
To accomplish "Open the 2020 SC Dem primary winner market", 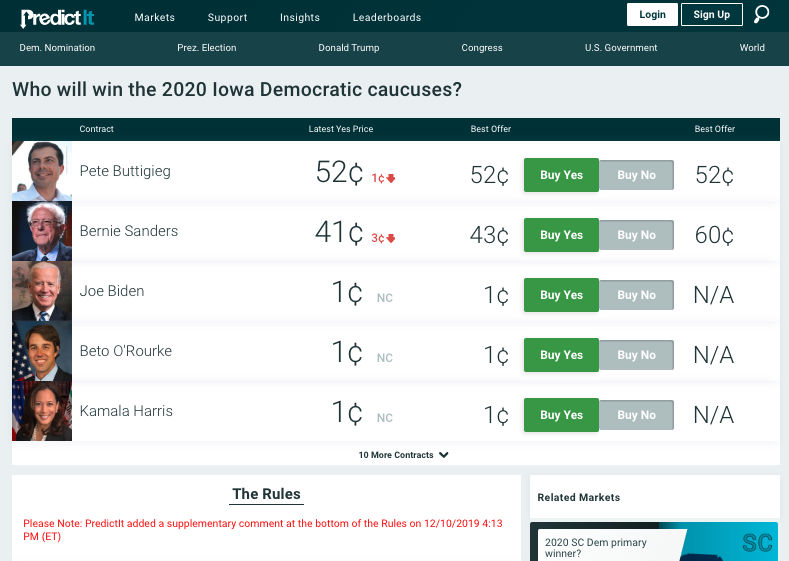I will (x=595, y=547).
